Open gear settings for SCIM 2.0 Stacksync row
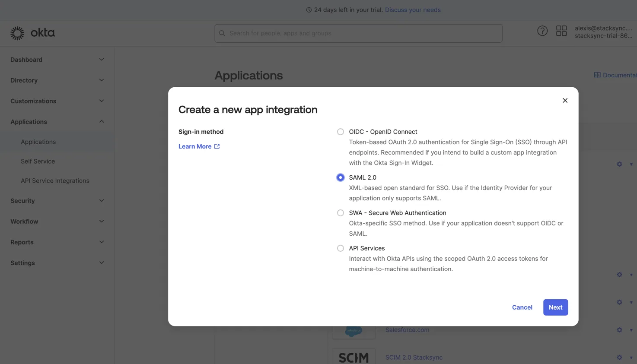This screenshot has height=364, width=637. coord(619,358)
